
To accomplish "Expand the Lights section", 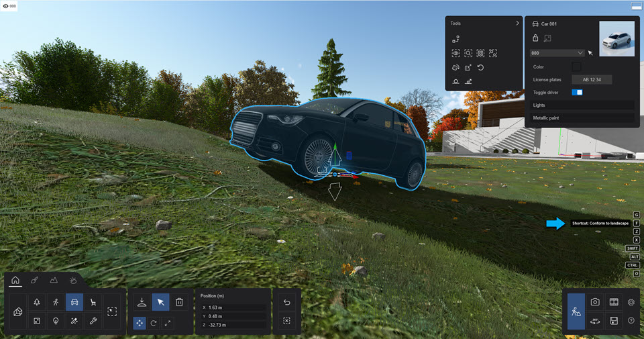I will click(581, 105).
